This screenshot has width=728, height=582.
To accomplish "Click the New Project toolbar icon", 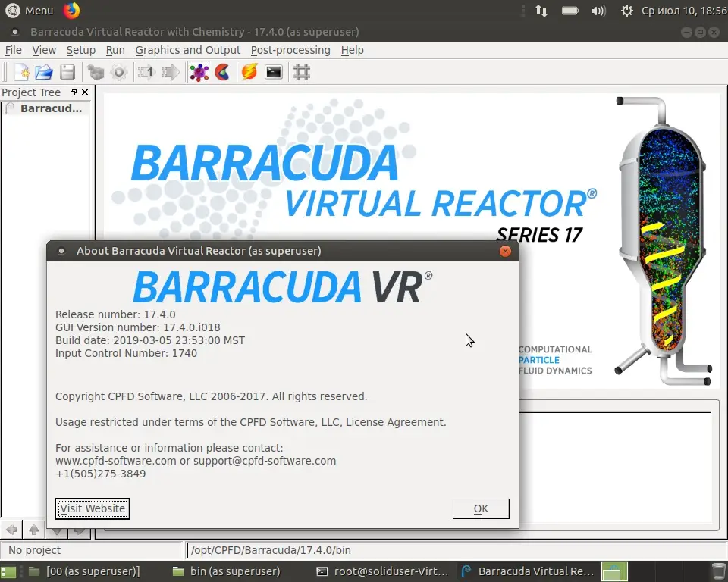I will [x=21, y=72].
